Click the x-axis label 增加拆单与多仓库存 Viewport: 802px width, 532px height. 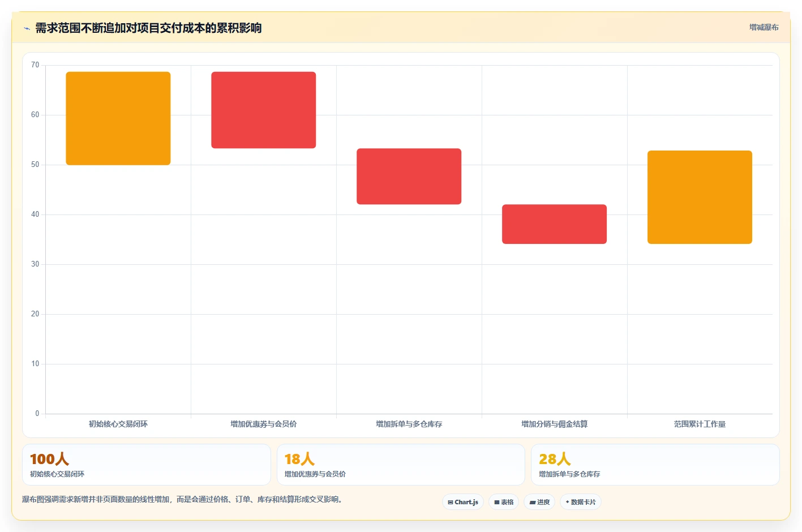[x=409, y=424]
